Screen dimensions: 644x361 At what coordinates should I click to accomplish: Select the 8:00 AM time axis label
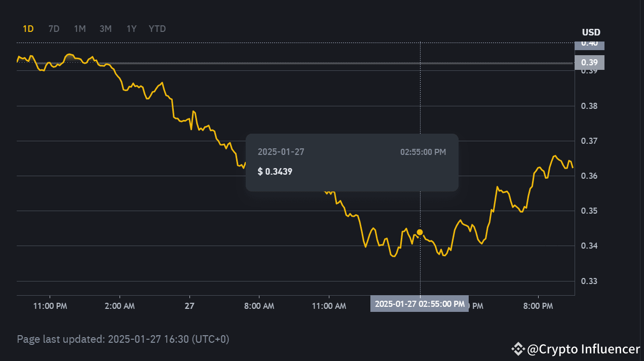click(259, 306)
